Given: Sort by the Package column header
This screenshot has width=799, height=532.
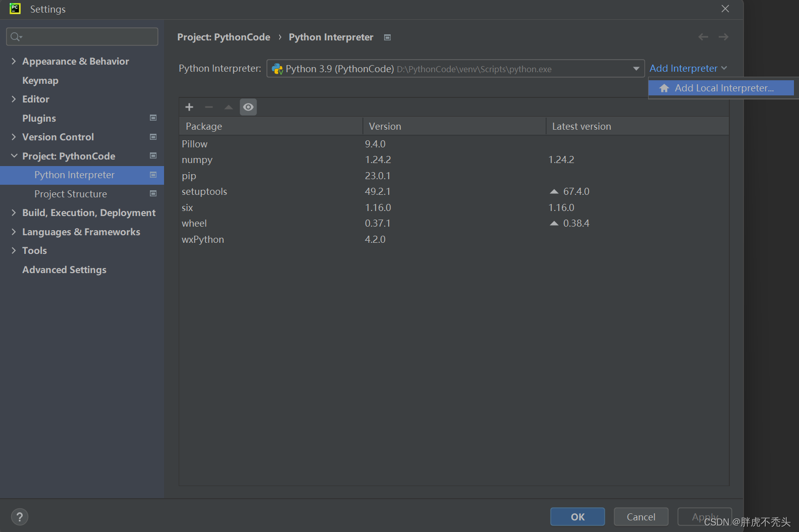Looking at the screenshot, I should [x=271, y=126].
